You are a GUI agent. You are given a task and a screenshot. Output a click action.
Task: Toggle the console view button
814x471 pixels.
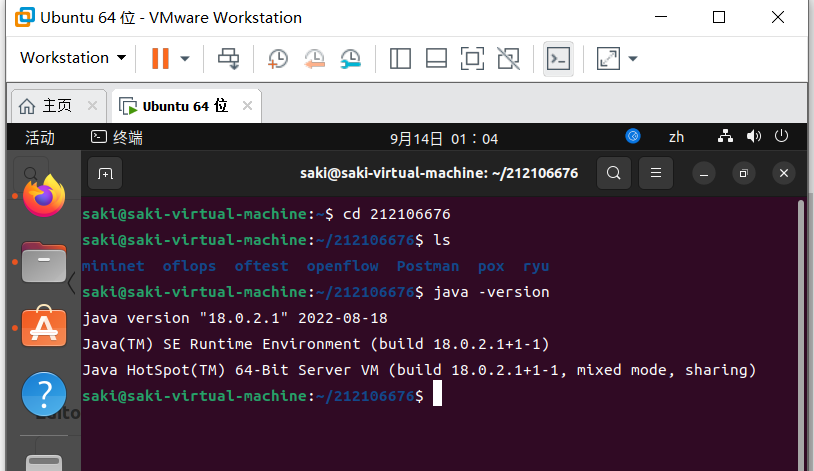point(558,59)
